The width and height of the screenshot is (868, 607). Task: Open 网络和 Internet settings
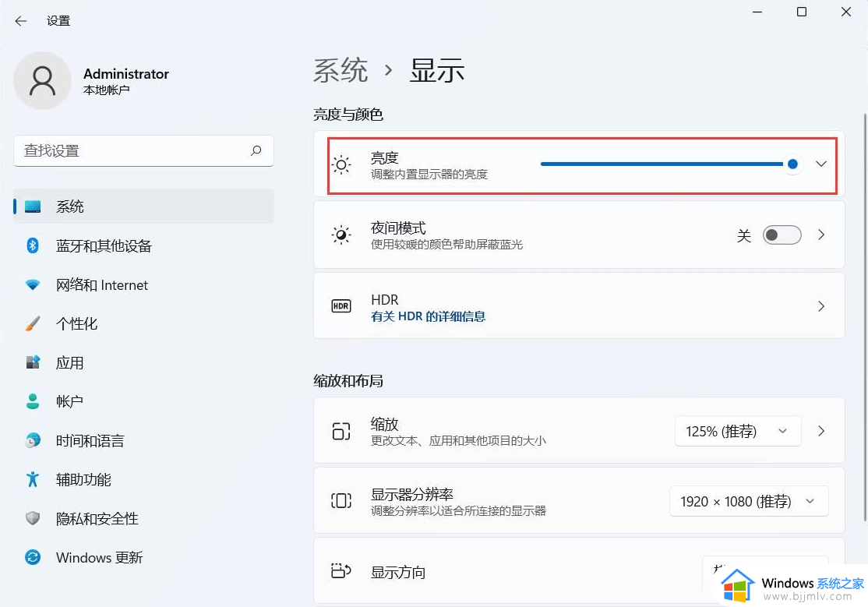click(x=144, y=284)
